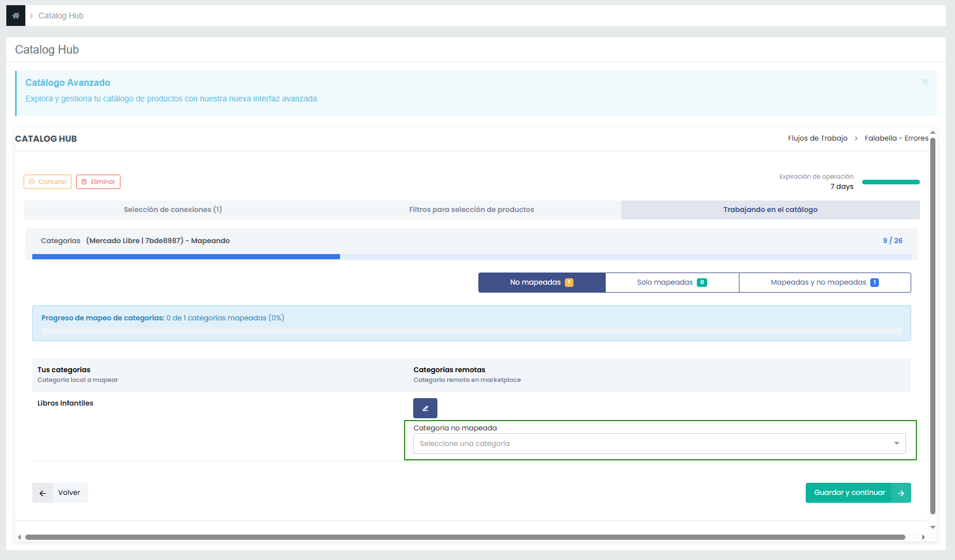The image size is (955, 560).
Task: Click the back arrow icon beside Volver
Action: tap(43, 493)
